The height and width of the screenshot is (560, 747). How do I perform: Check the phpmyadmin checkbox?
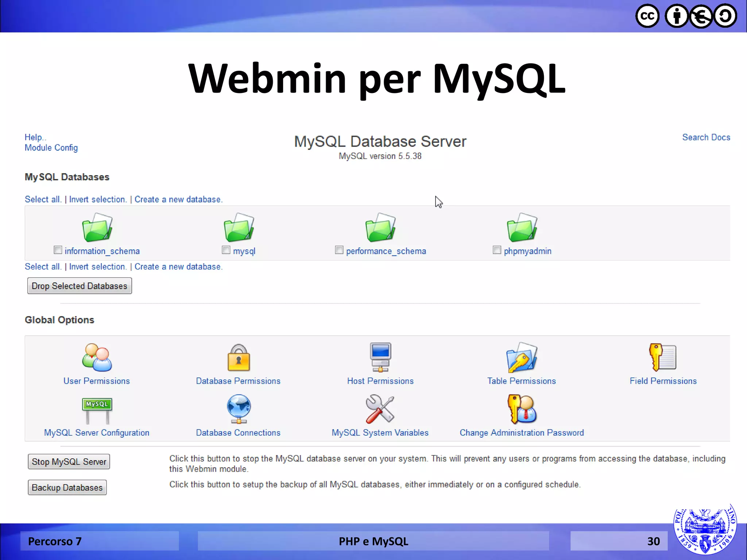click(x=497, y=250)
